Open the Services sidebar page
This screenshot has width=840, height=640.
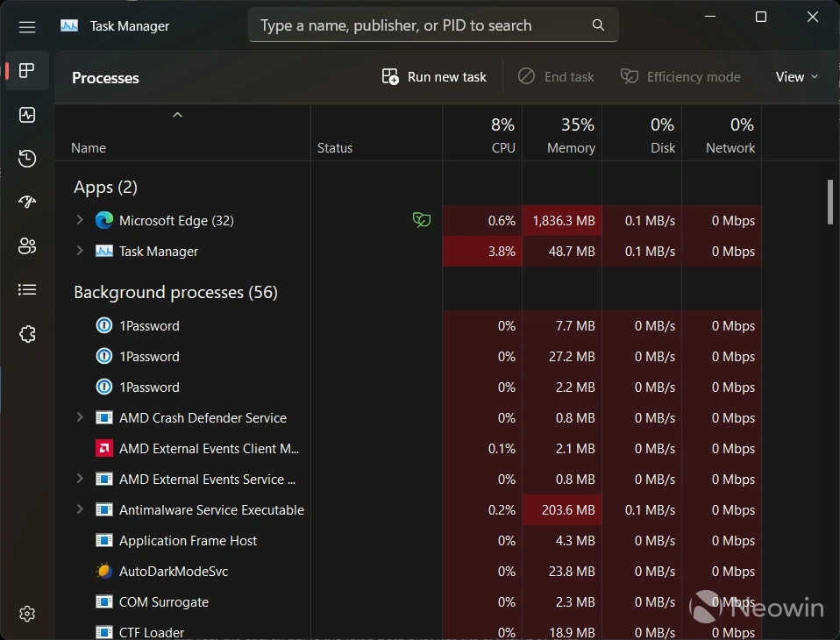[27, 334]
